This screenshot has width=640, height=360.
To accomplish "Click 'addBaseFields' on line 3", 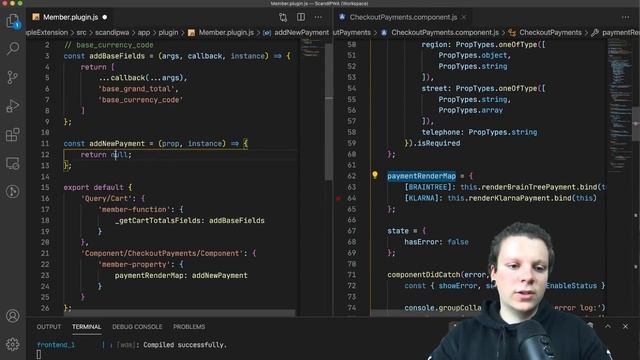I will point(117,56).
